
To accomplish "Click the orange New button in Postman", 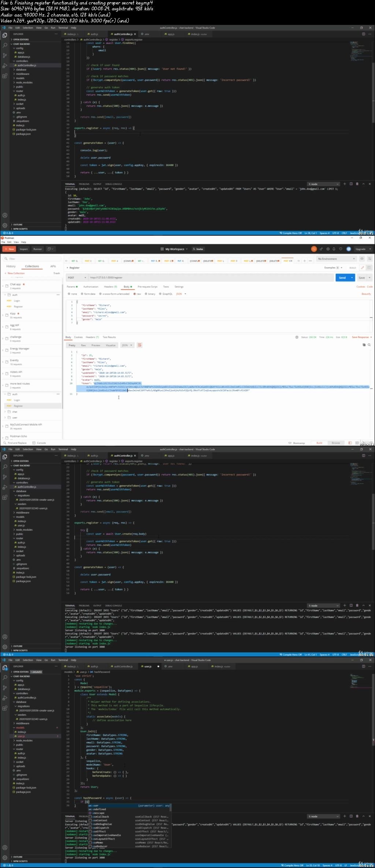I will (x=9, y=249).
